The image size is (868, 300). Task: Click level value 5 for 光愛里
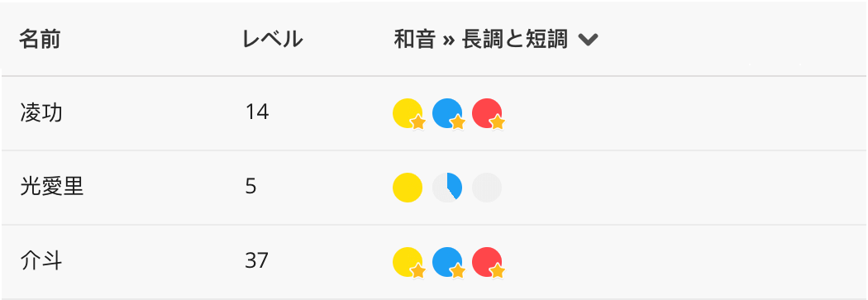[250, 187]
